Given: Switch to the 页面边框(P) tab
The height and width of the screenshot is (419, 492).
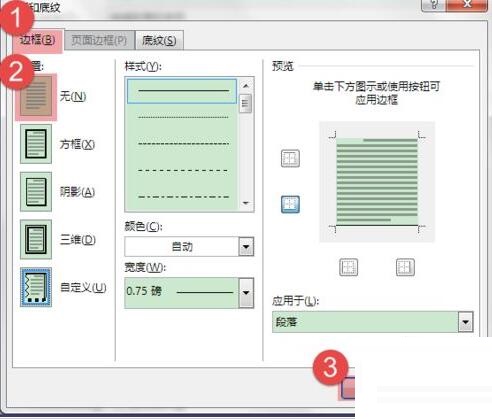Looking at the screenshot, I should coord(99,41).
